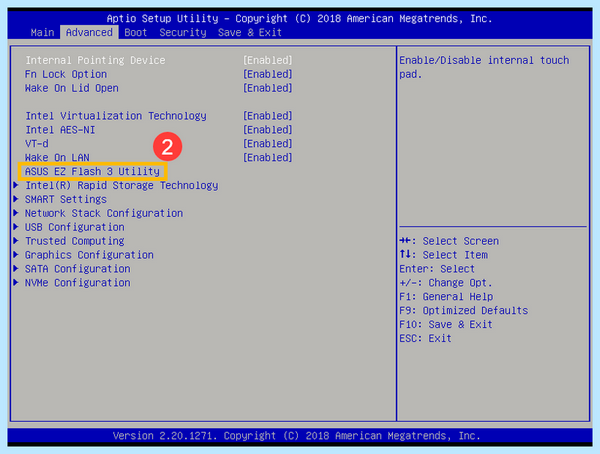Click the F1: General Help hint
The height and width of the screenshot is (454, 600).
coord(446,296)
